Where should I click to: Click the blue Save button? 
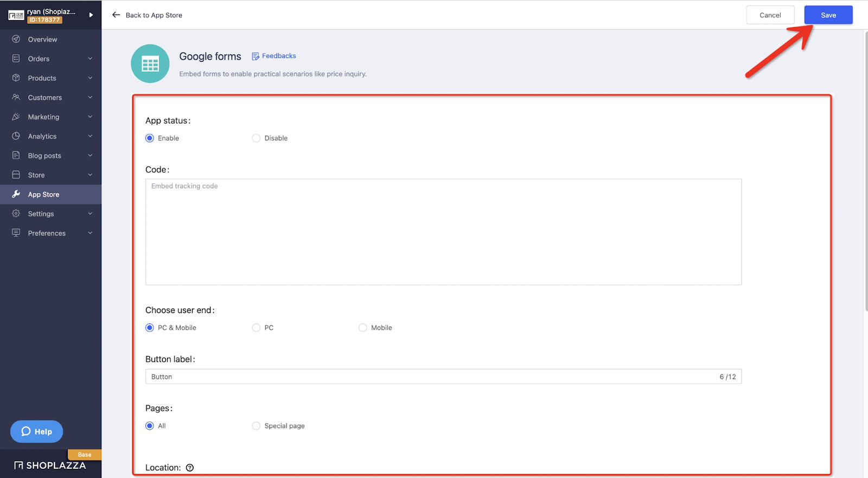click(828, 15)
